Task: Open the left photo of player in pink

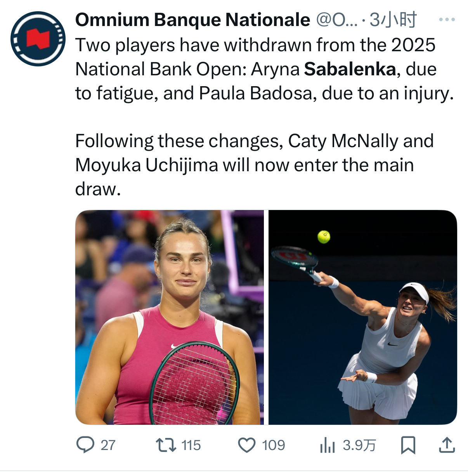Action: [x=170, y=317]
